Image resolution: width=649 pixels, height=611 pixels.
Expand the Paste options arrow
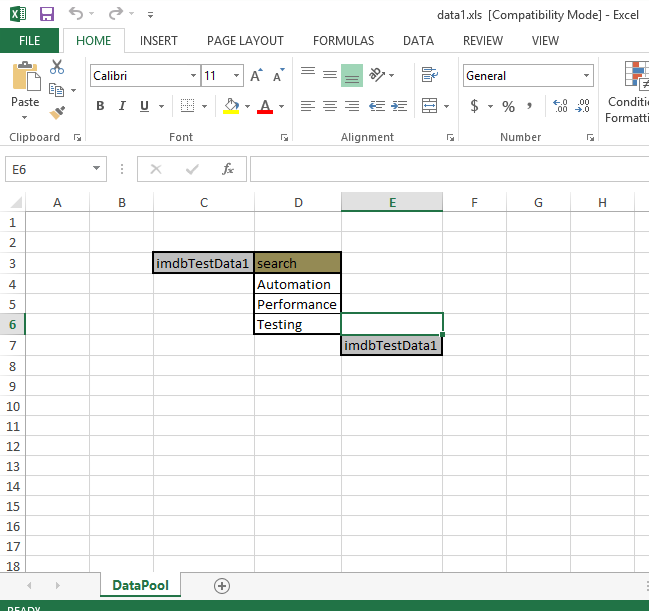(24, 118)
